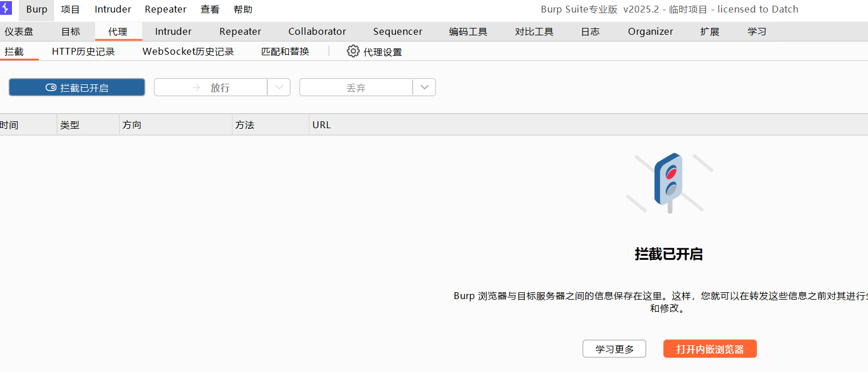Toggle the 拦截已开启 intercept button off
The height and width of the screenshot is (372, 868).
[x=77, y=87]
